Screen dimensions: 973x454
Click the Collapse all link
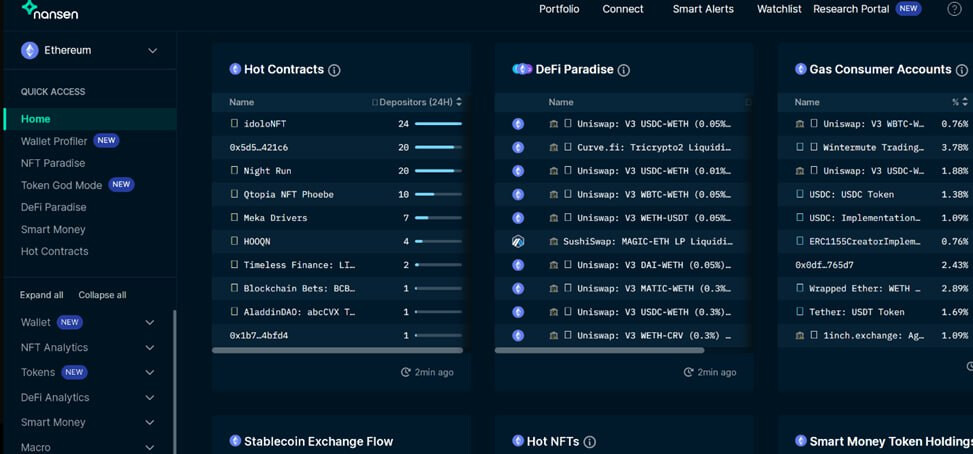[102, 295]
